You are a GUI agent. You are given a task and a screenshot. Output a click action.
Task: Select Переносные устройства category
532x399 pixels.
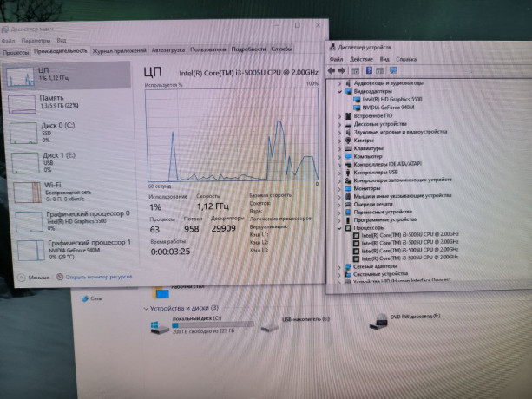coord(383,212)
